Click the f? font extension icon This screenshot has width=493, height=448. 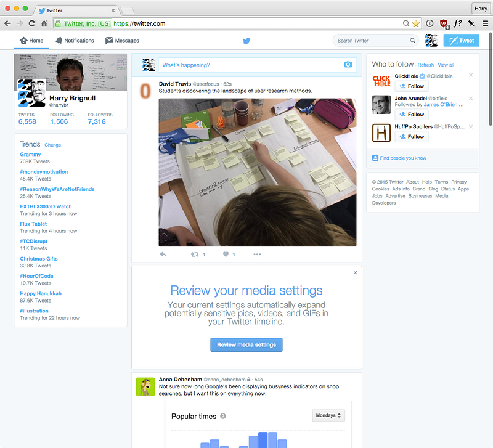pos(457,23)
